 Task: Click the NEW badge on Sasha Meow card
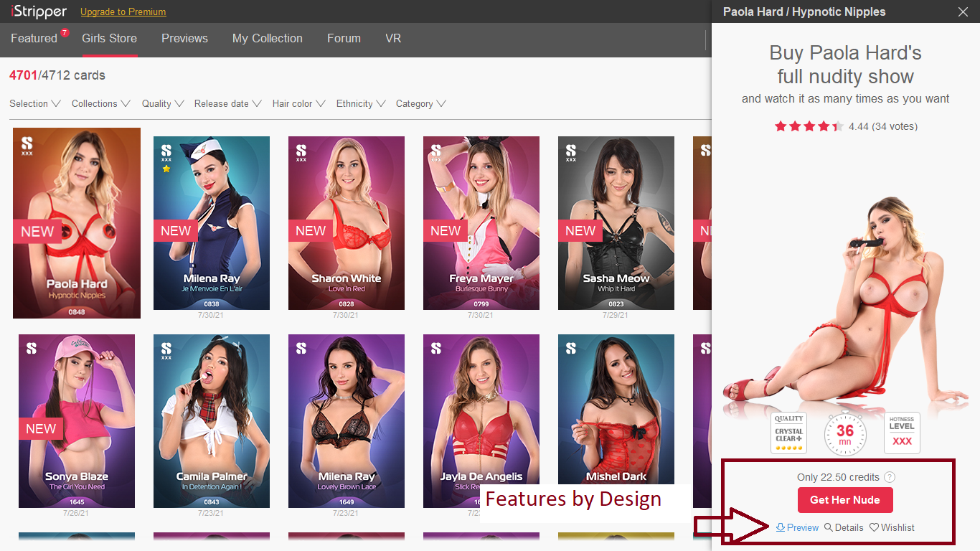coord(580,231)
